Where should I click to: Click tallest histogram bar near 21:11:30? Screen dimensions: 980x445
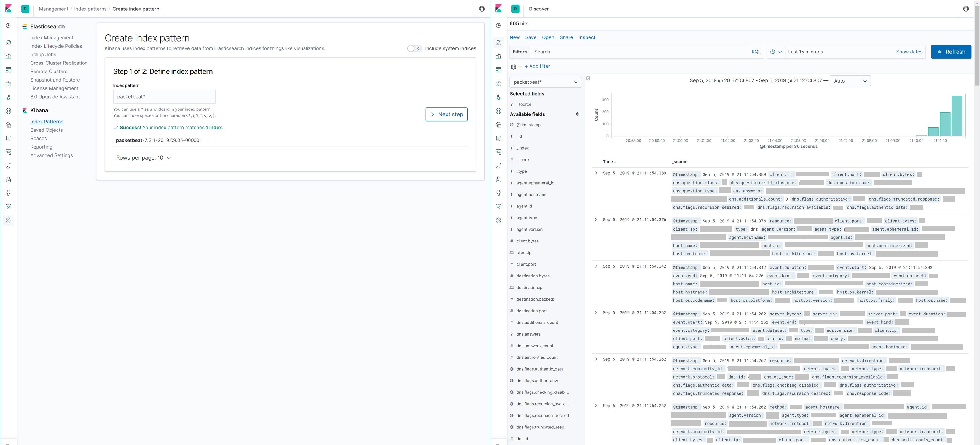click(957, 116)
